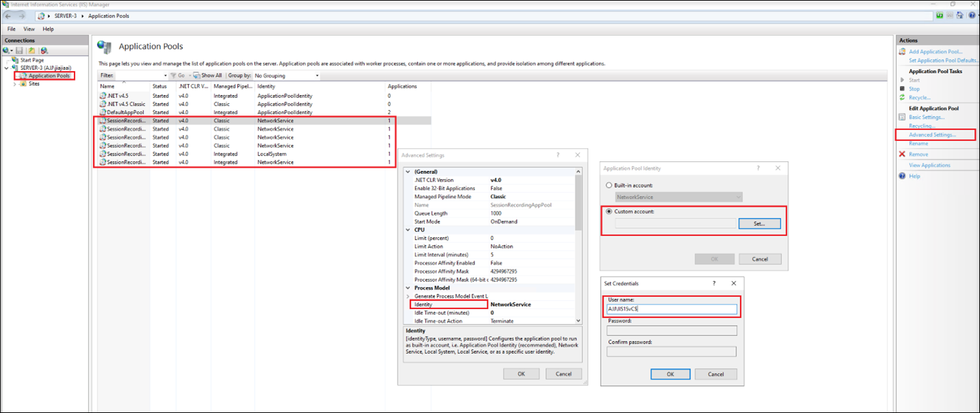Collapse the CPU section in Advanced Settings
The height and width of the screenshot is (413, 980).
pyautogui.click(x=409, y=230)
